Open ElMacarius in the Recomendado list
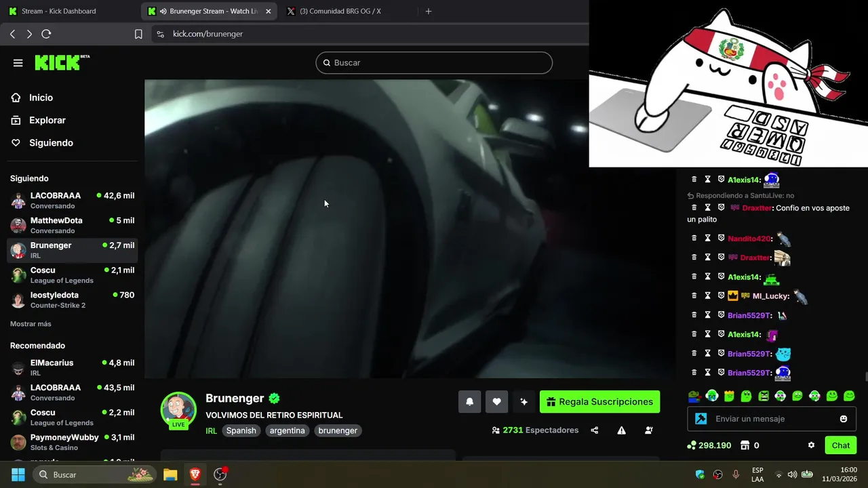This screenshot has width=868, height=488. click(73, 367)
